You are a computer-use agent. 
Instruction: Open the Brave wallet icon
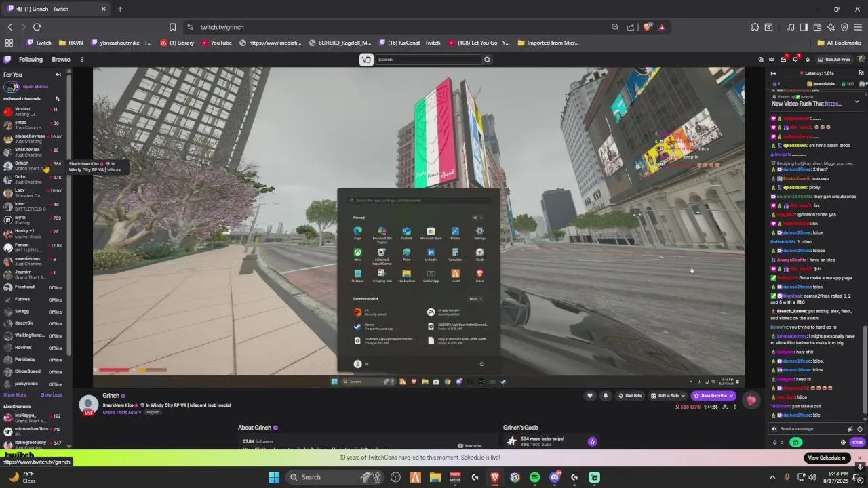(x=817, y=27)
